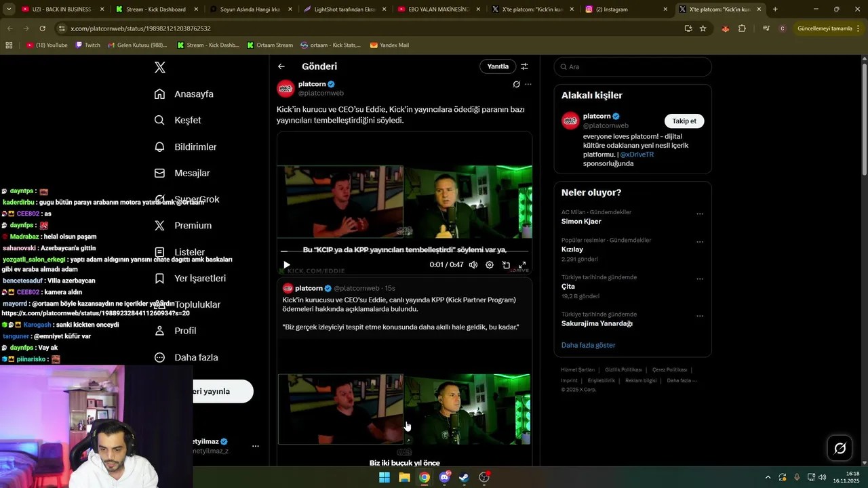Click Daha fazla göster link
This screenshot has height=488, width=868.
pyautogui.click(x=588, y=345)
